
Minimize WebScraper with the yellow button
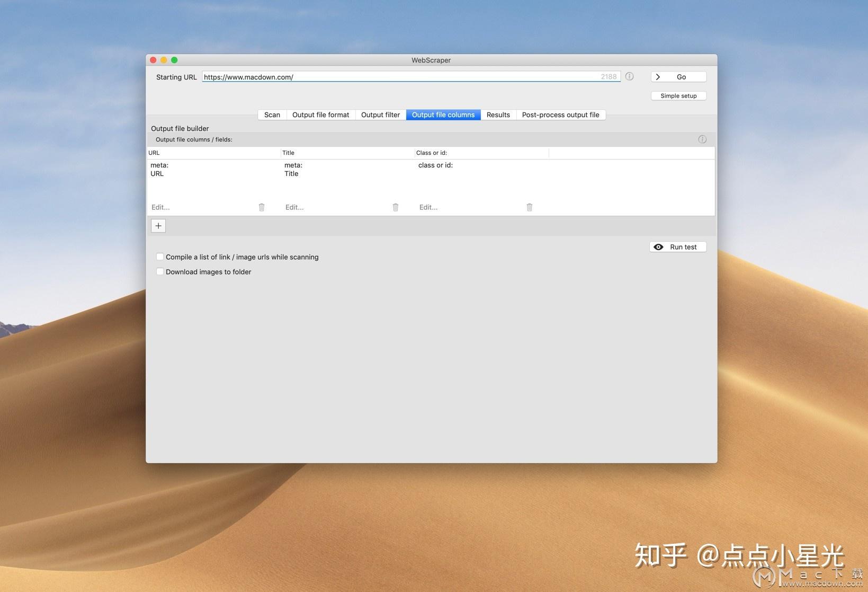point(164,60)
